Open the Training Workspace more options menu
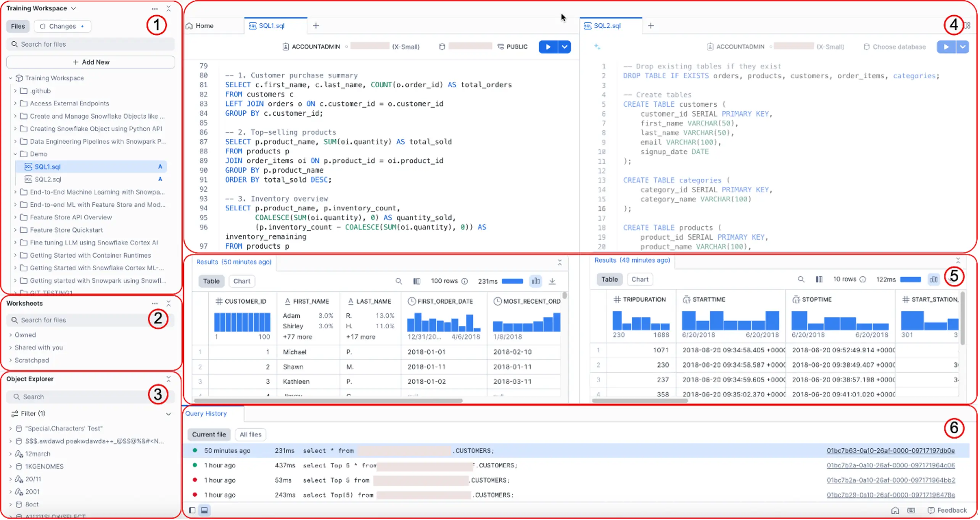The width and height of the screenshot is (980, 520). pos(154,8)
